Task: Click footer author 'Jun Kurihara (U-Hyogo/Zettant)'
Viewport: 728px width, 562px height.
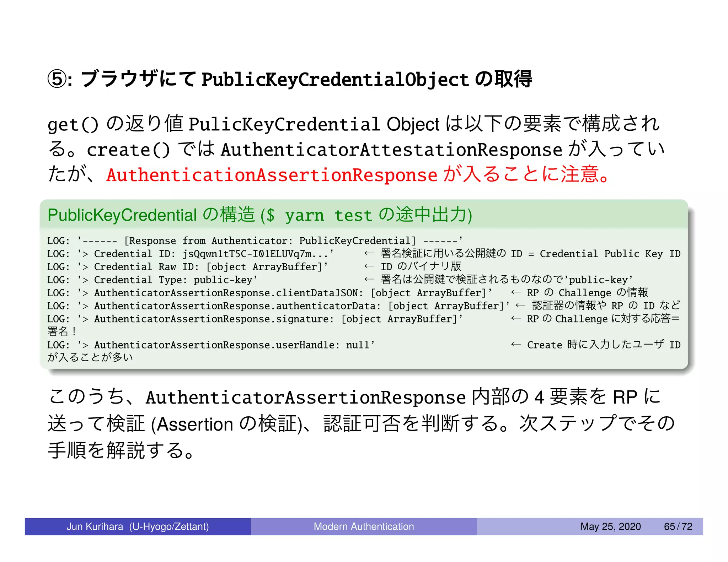Action: point(138,526)
